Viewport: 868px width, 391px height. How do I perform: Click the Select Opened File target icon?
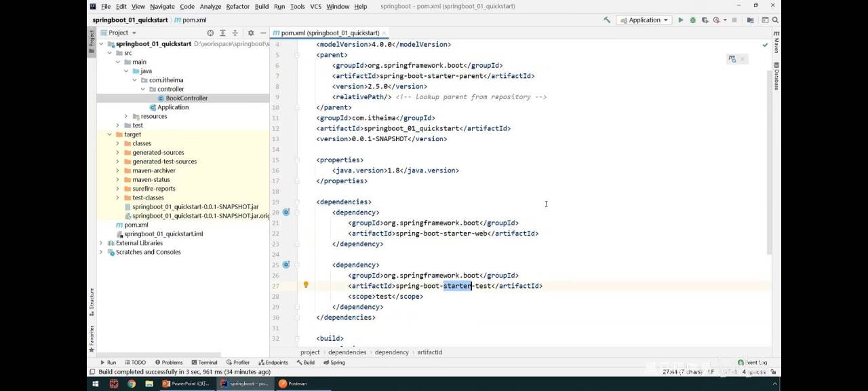click(x=210, y=33)
